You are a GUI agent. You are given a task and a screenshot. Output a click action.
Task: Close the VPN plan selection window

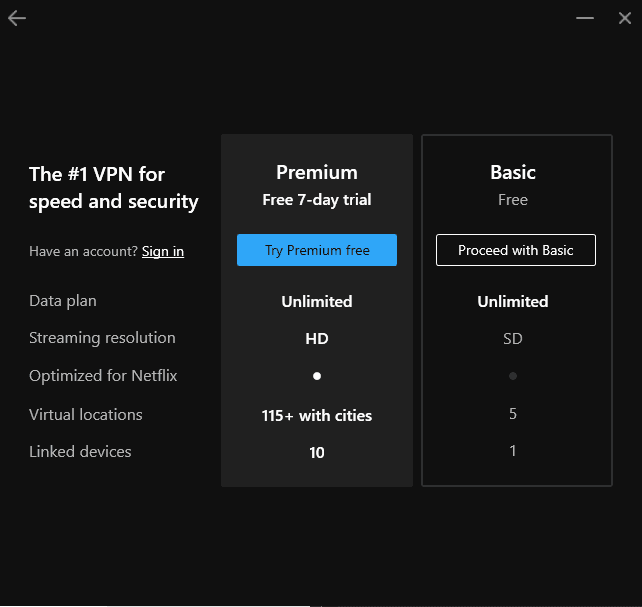(625, 18)
